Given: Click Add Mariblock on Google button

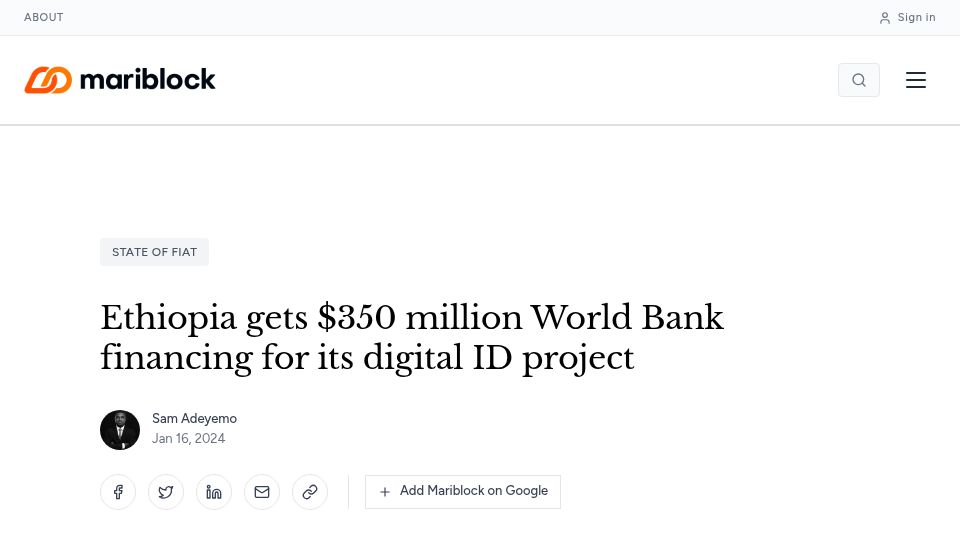Looking at the screenshot, I should point(463,492).
